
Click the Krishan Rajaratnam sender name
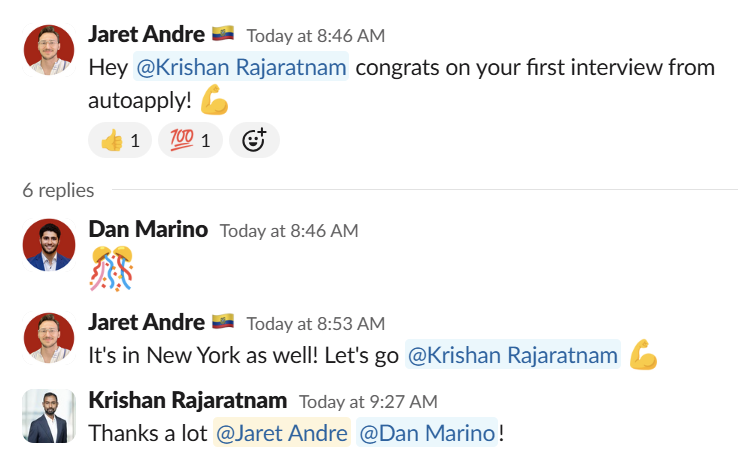[x=188, y=400]
